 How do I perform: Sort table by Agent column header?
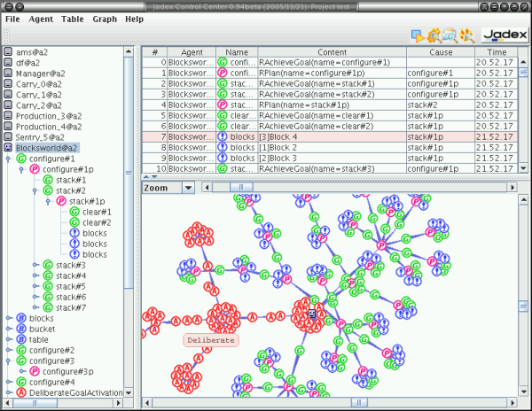(x=192, y=52)
